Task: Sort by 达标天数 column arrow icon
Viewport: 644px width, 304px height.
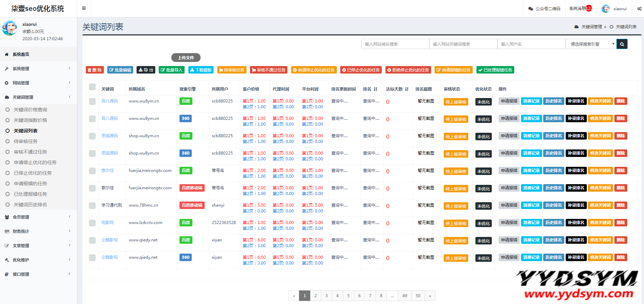Action: (x=407, y=89)
